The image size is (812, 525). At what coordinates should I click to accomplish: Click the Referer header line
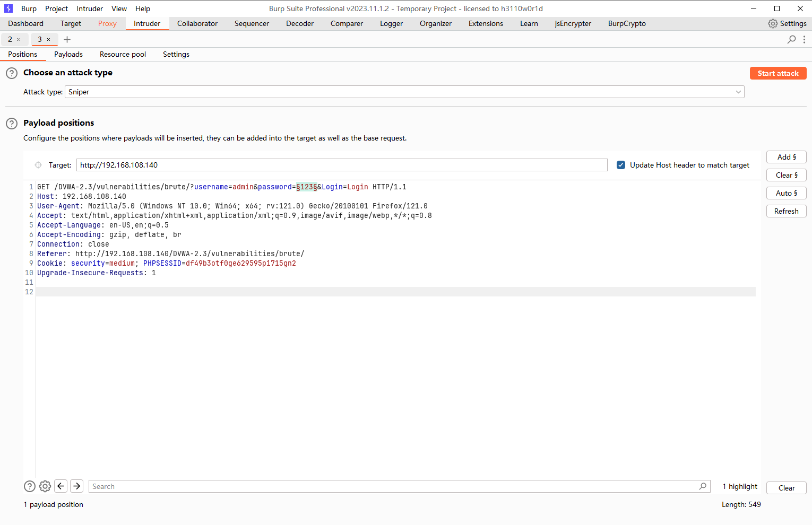click(x=170, y=253)
